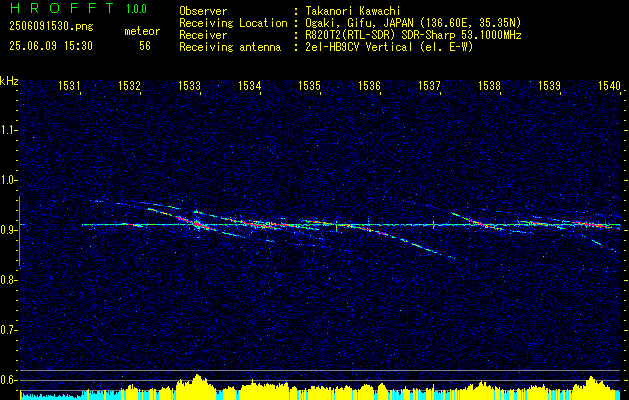Click observer name Takanori Kawachi
Screen dimensions: 629x400
tap(352, 11)
